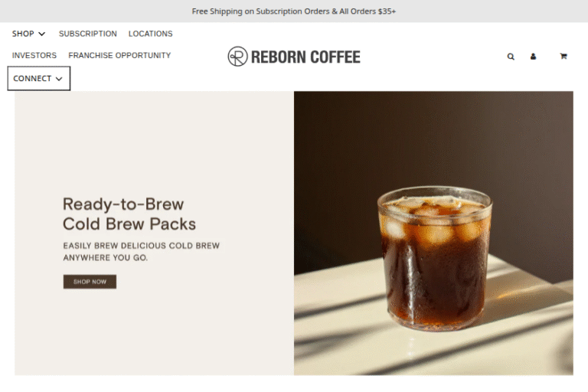The height and width of the screenshot is (392, 588).
Task: Click the beige hero banner panel
Action: (x=154, y=233)
